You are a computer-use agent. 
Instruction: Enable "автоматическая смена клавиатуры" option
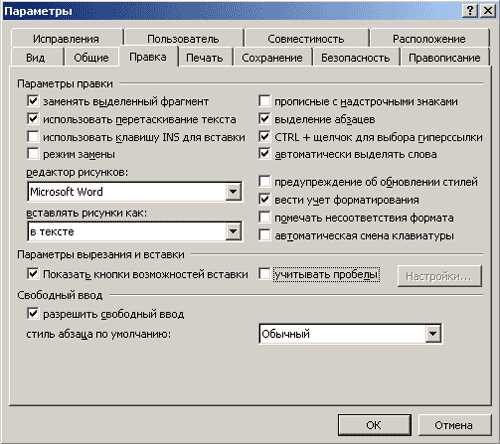pyautogui.click(x=264, y=235)
